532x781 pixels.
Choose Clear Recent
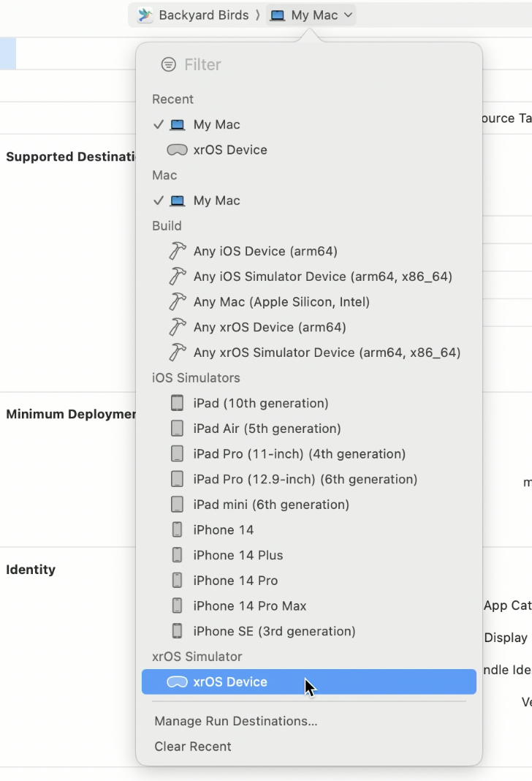193,747
